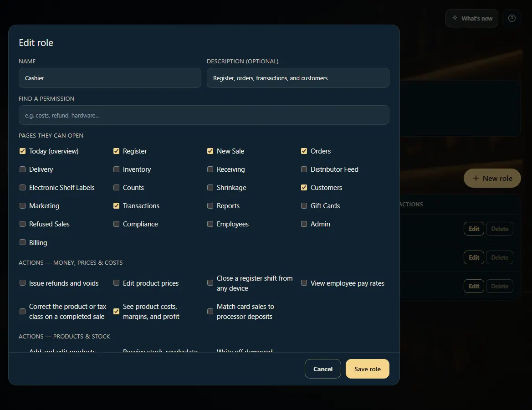Click the Actions — Products & Stock heading
The height and width of the screenshot is (410, 532).
64,336
